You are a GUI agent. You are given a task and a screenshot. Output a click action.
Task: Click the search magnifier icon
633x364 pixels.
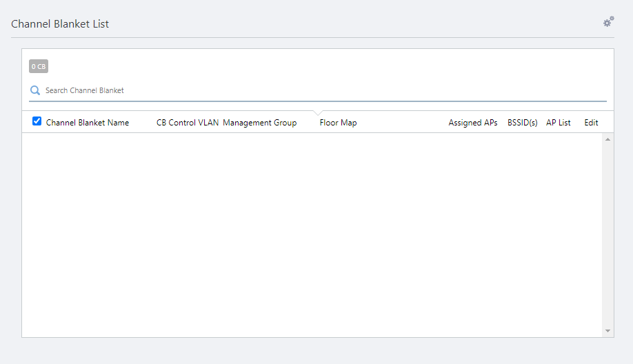[x=35, y=90]
